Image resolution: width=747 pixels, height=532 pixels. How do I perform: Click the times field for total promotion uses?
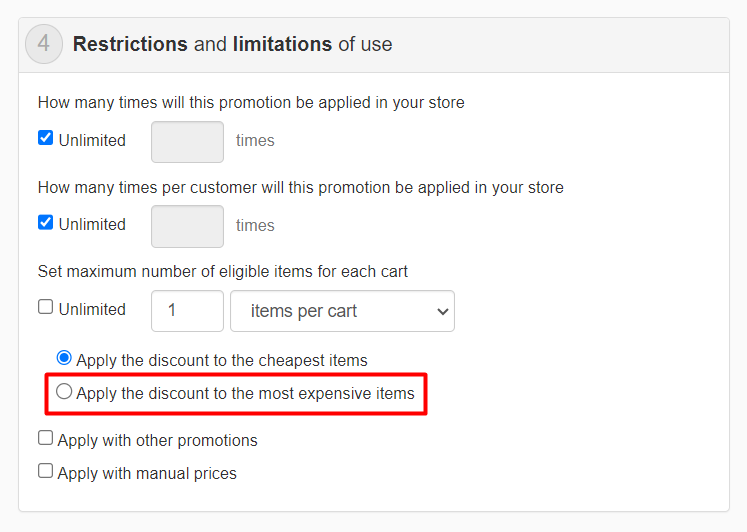point(187,142)
